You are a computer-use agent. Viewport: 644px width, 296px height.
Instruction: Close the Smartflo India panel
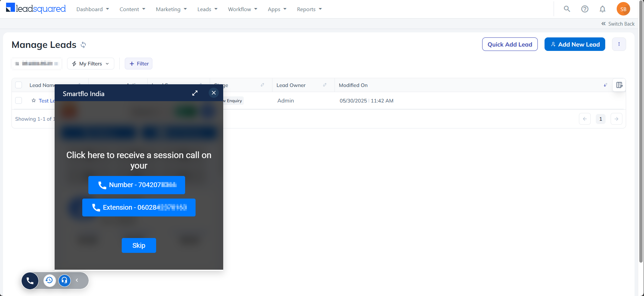point(214,93)
